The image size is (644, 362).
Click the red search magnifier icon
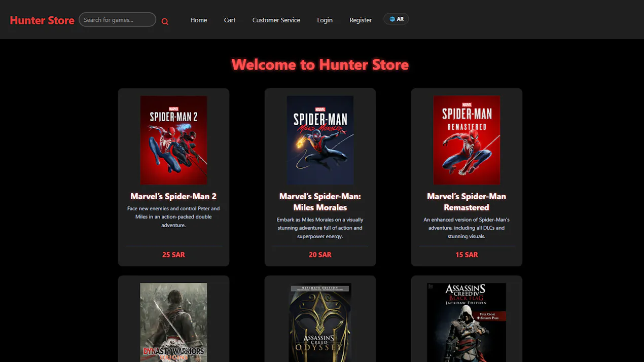point(165,21)
